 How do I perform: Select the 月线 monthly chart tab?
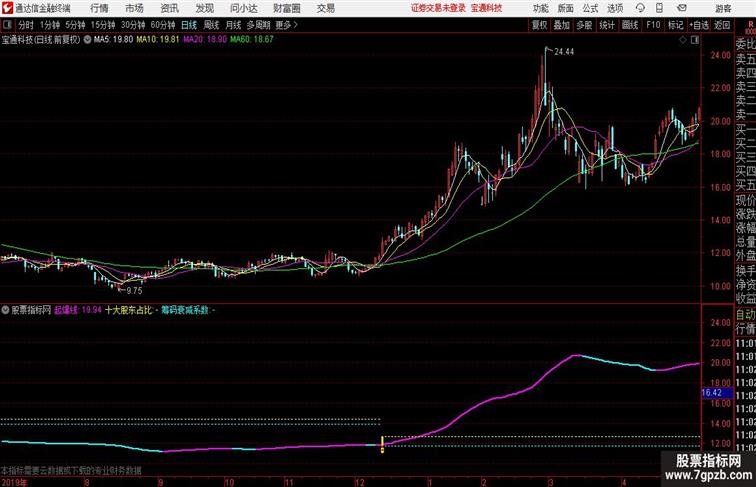pyautogui.click(x=233, y=25)
